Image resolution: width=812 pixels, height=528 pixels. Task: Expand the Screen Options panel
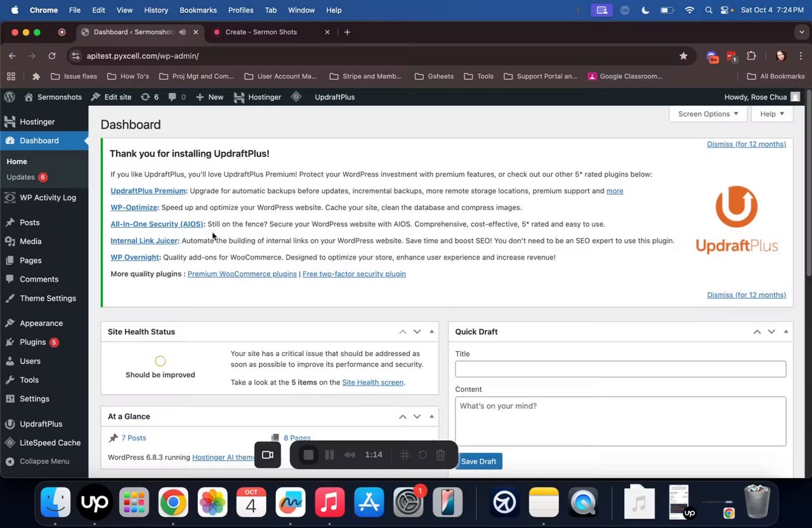coord(708,114)
